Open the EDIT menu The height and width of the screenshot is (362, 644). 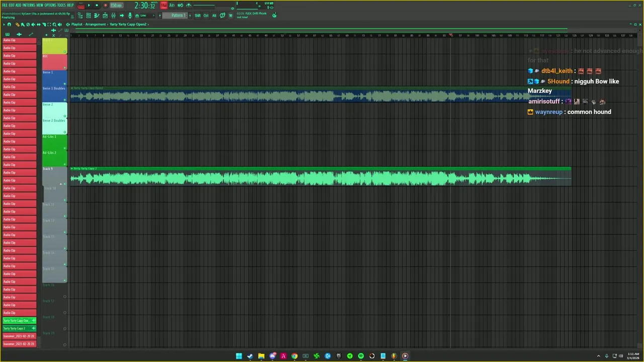[x=12, y=5]
